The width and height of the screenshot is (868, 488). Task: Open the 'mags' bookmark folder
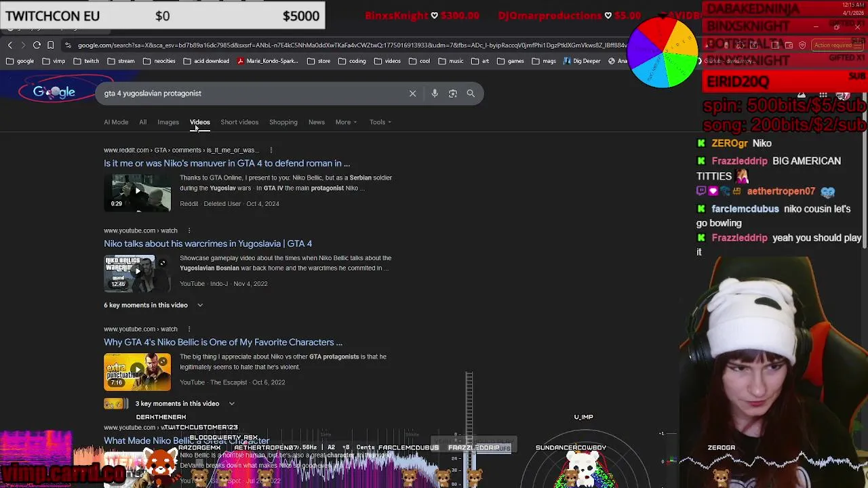pyautogui.click(x=544, y=61)
